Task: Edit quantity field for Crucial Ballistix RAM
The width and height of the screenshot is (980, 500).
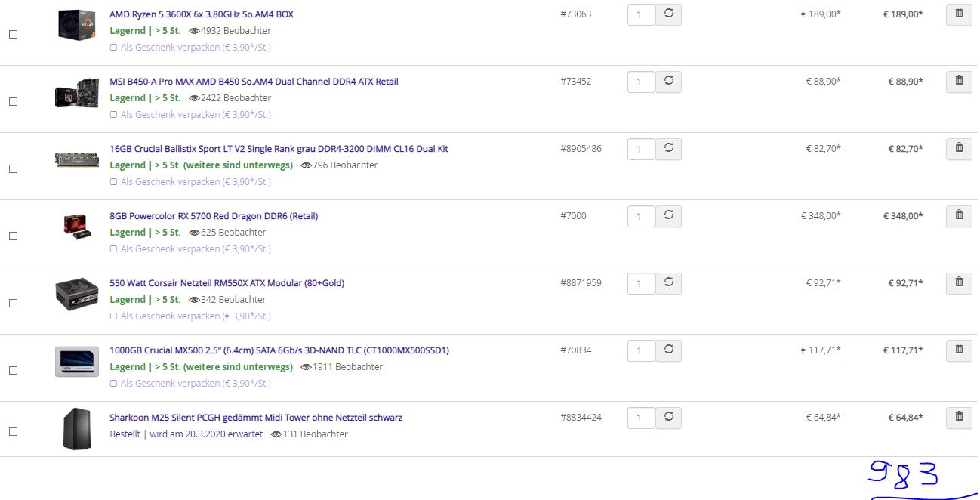Action: (x=641, y=150)
